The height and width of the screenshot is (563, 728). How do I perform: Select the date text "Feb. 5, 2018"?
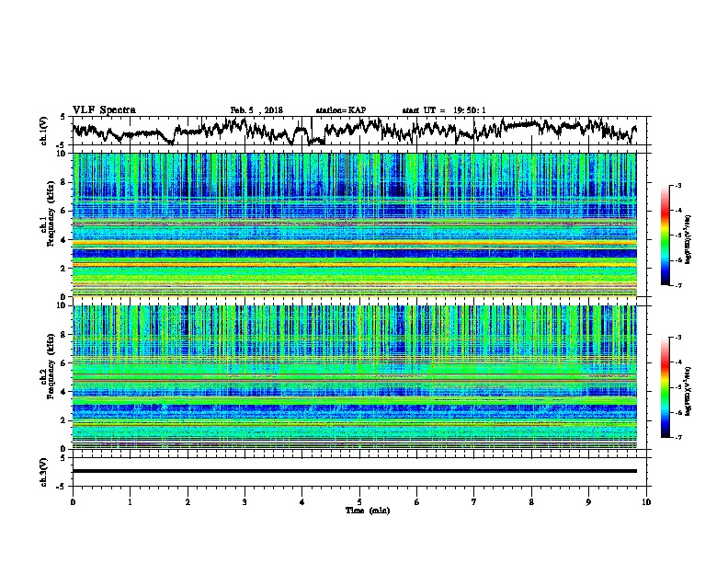[256, 110]
